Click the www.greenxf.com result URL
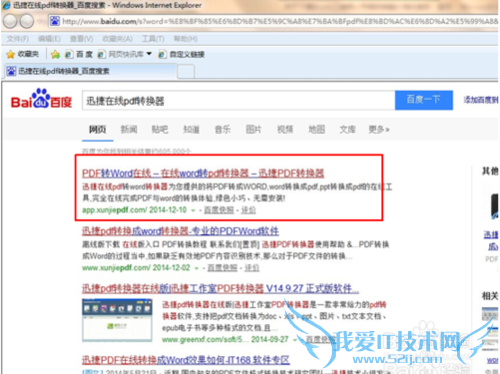The image size is (500, 374). tap(205, 339)
